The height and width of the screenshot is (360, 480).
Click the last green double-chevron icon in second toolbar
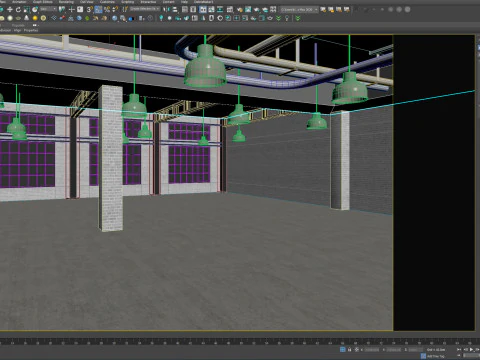[x=297, y=18]
